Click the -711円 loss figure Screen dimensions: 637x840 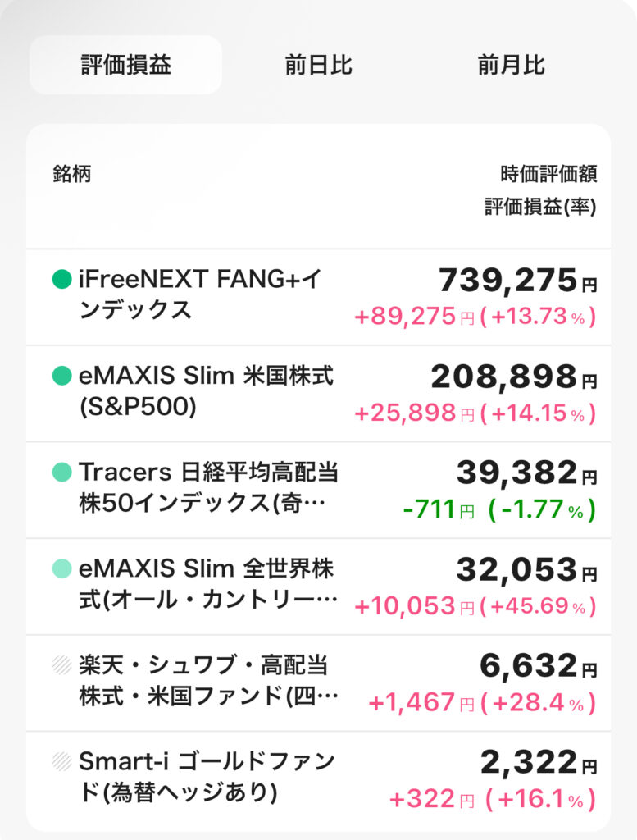[x=439, y=509]
